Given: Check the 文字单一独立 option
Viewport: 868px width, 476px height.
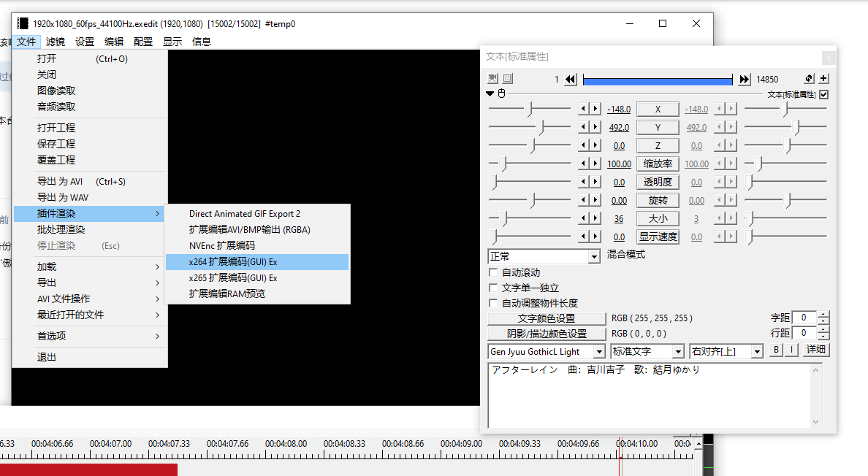Looking at the screenshot, I should pos(493,288).
